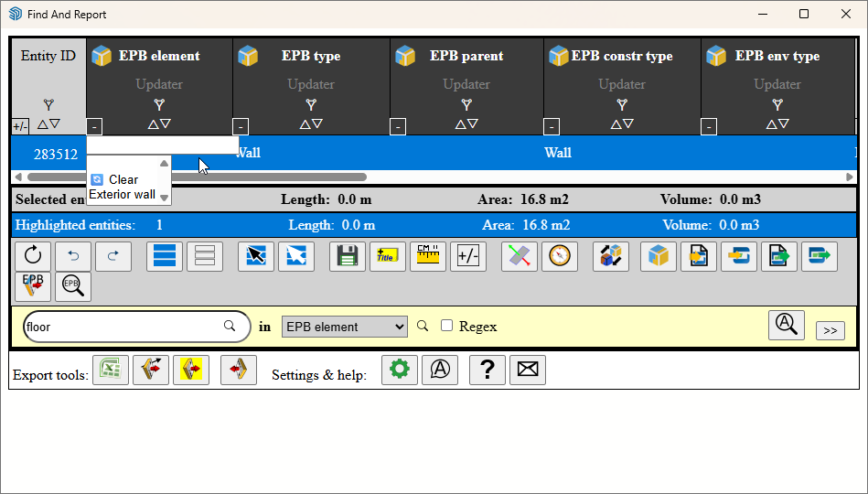Click the filter icon under EPB constr type
The image size is (868, 494).
pos(622,104)
